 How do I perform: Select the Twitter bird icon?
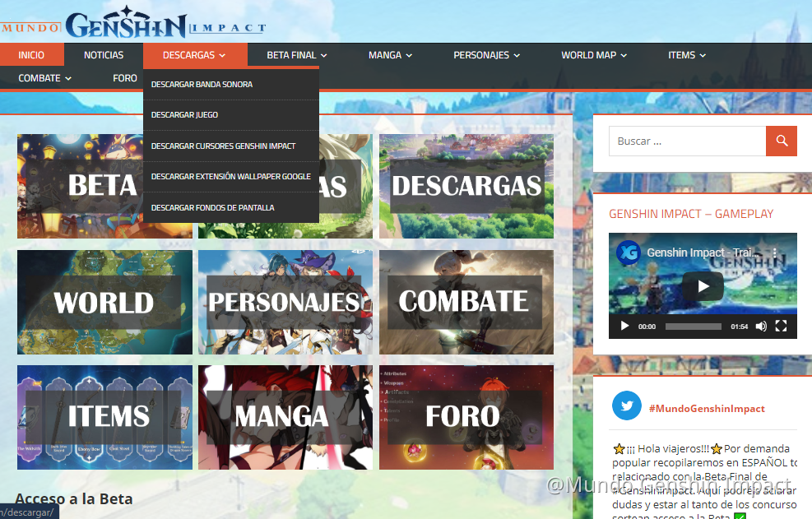point(626,405)
